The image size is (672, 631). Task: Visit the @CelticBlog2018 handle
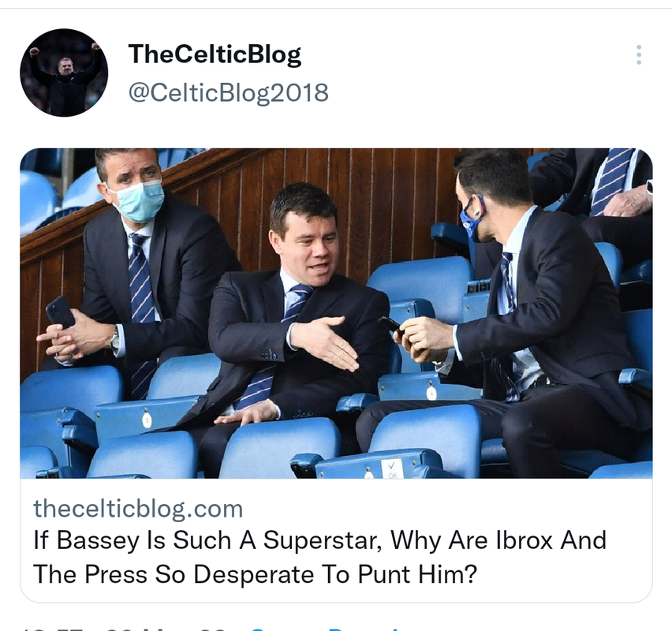229,92
